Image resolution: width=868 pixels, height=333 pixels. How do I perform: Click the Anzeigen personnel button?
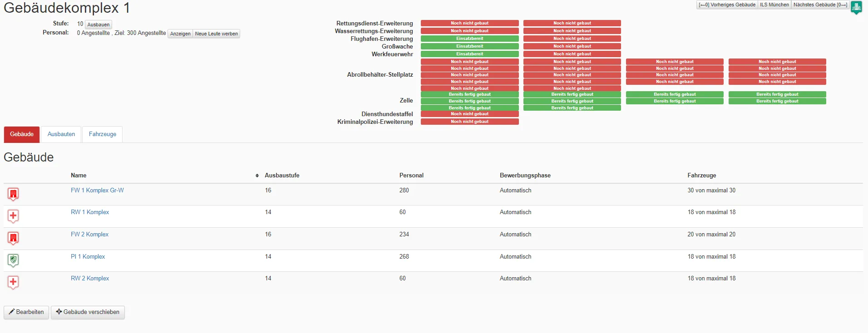tap(180, 34)
